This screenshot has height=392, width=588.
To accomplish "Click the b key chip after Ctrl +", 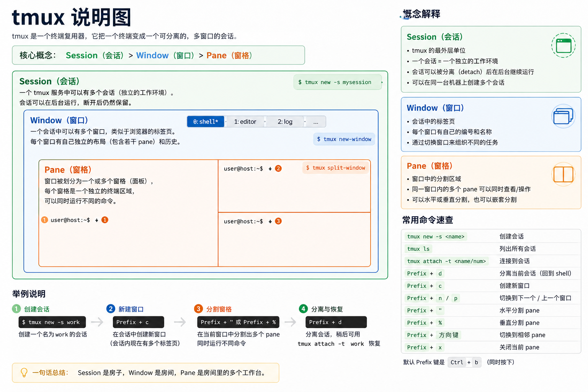I will 477,362.
